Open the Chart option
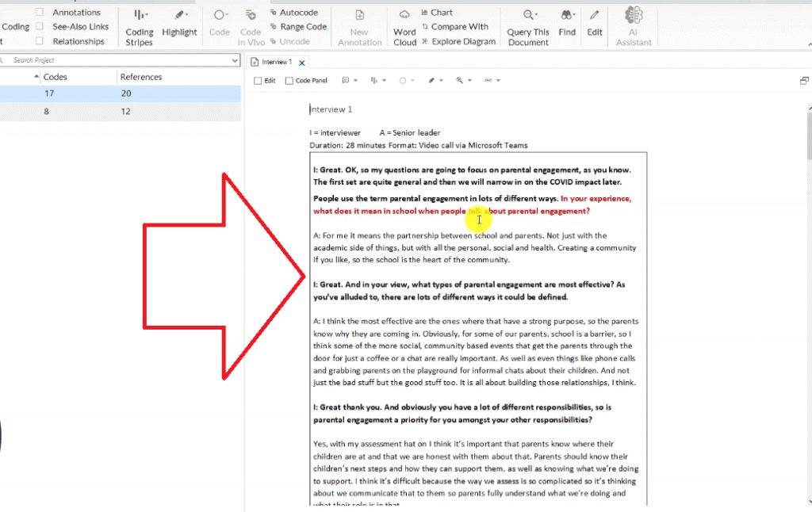Image resolution: width=812 pixels, height=512 pixels. [x=437, y=13]
